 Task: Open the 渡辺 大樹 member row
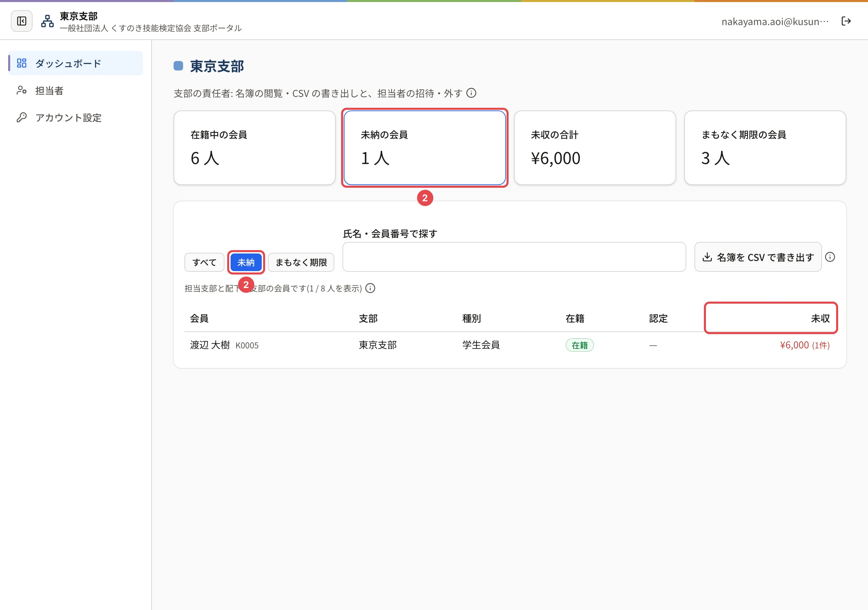pos(510,345)
